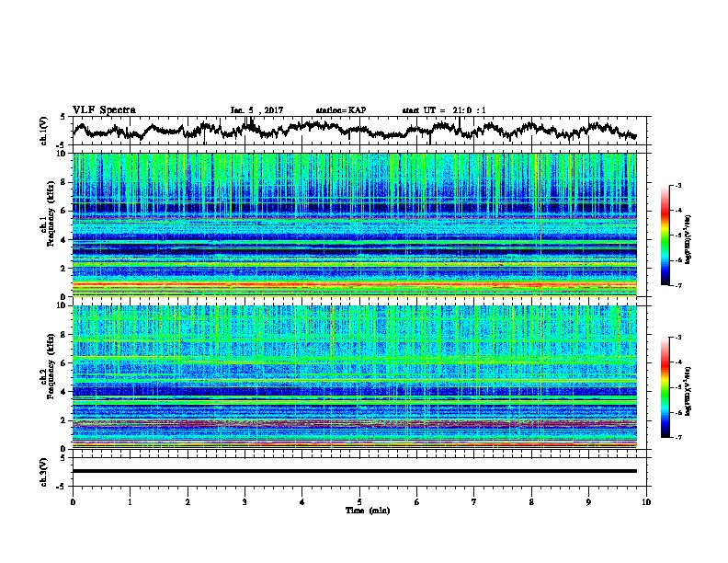728x563 pixels.
Task: Click the ch.1 frequency tick label "4"
Action: pyautogui.click(x=64, y=240)
